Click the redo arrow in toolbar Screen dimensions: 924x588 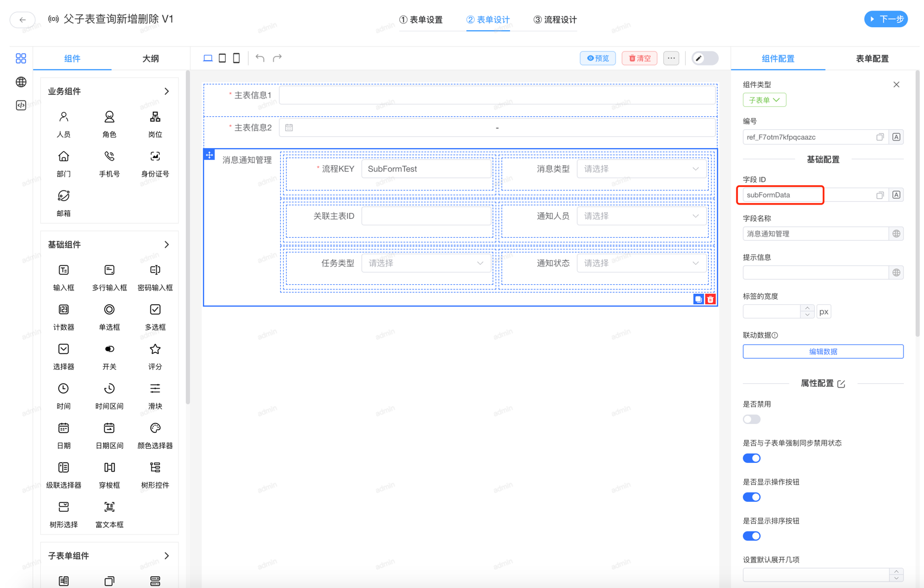click(277, 58)
